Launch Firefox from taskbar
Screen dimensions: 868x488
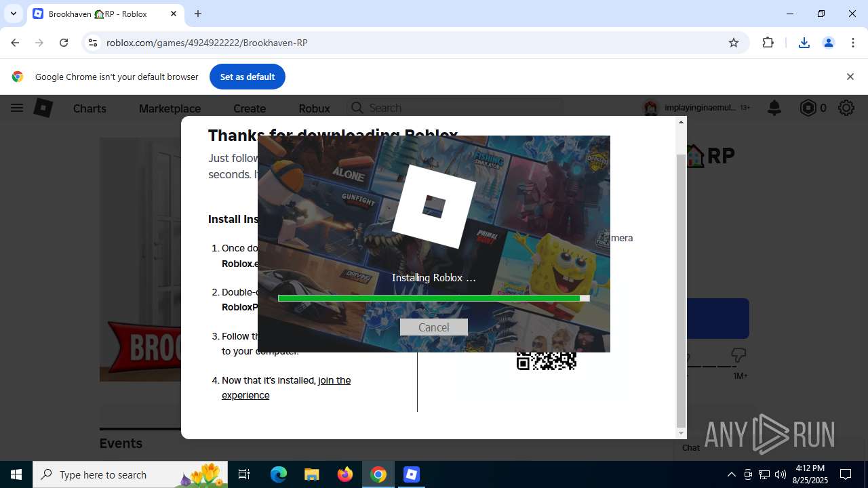click(x=345, y=474)
